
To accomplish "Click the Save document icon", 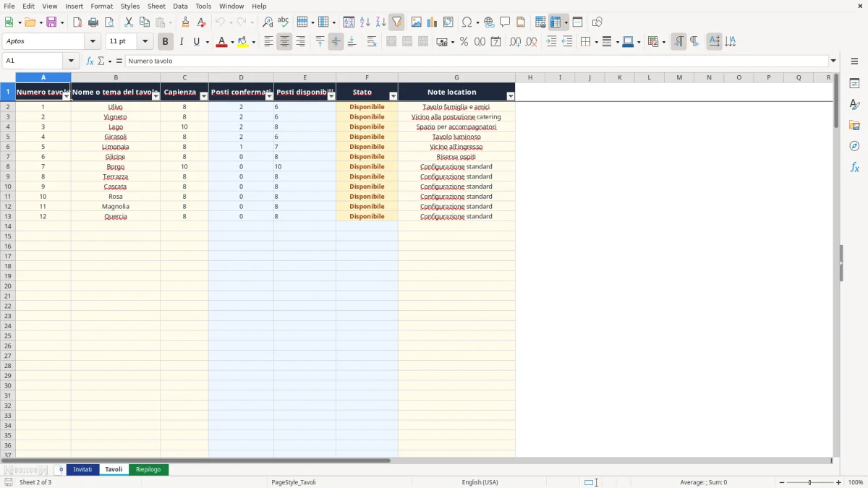I will [x=51, y=22].
